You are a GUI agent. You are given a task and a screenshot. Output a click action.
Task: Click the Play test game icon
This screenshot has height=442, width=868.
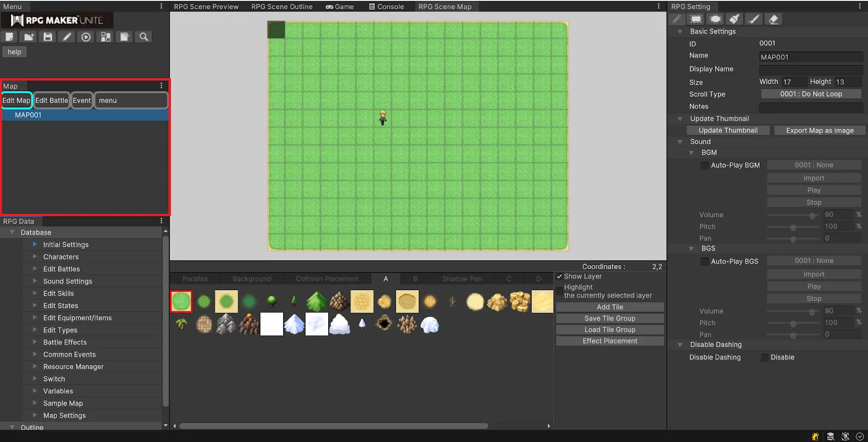[86, 37]
